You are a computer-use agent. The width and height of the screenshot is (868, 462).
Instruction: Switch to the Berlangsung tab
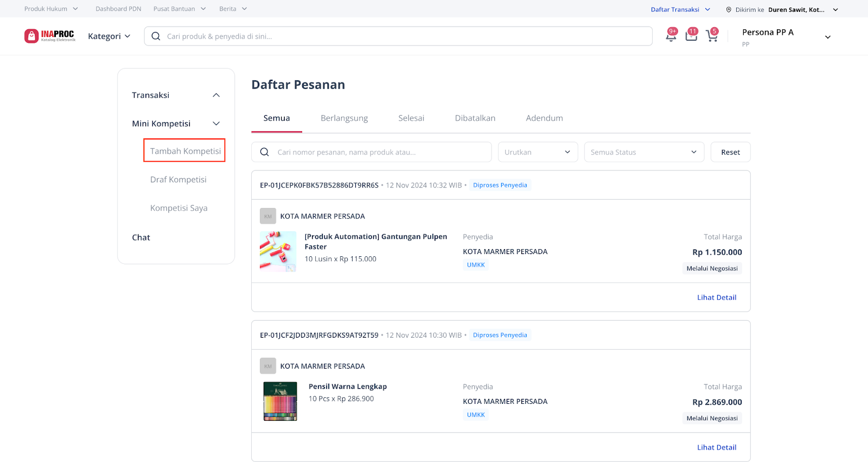pos(344,118)
